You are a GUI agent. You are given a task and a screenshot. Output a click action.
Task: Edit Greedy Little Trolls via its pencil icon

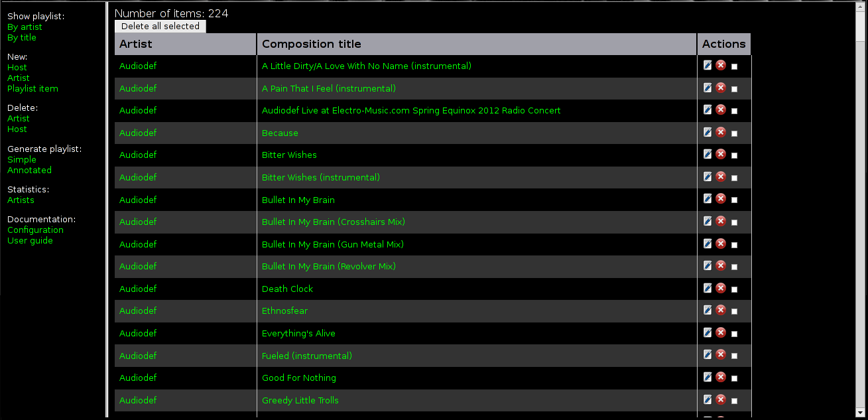pos(708,399)
